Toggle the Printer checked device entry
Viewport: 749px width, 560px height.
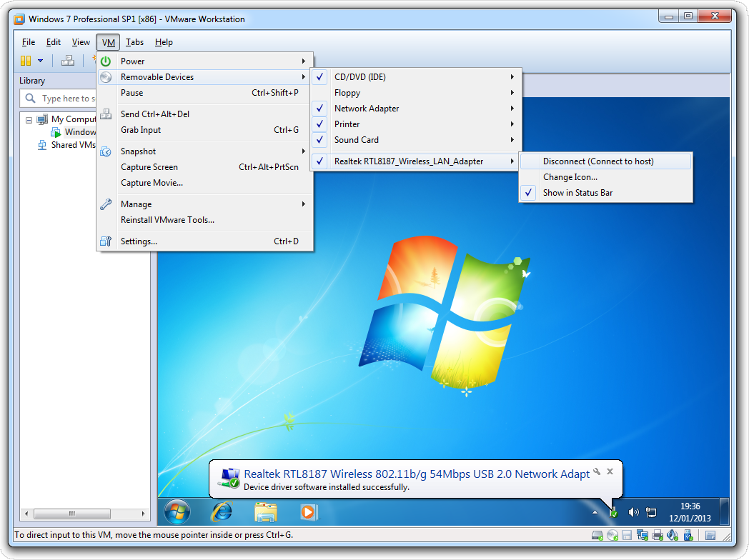[x=347, y=124]
